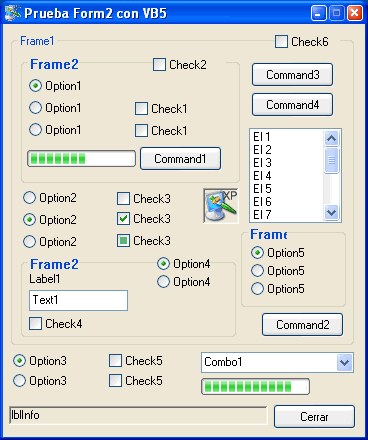Click the listbox scrollbar thumb
This screenshot has height=440, width=368.
(331, 160)
